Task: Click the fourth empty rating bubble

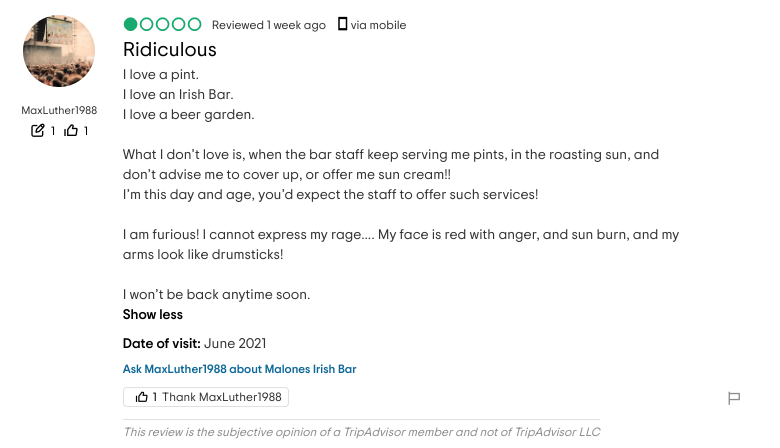Action: point(179,24)
